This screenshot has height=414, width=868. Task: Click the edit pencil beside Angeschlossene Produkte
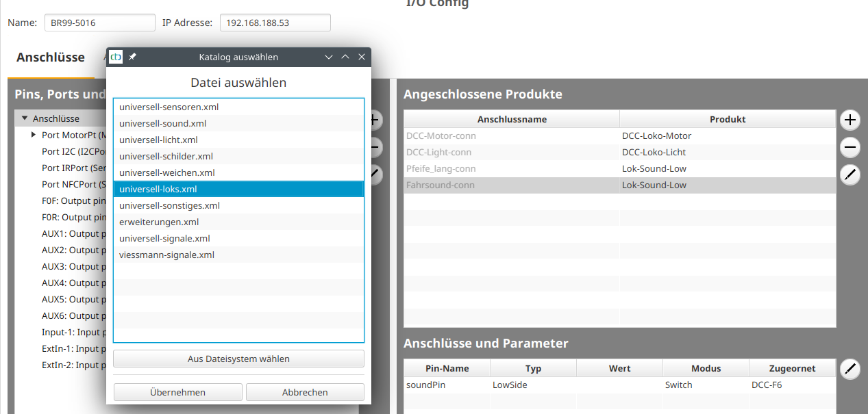click(x=850, y=174)
